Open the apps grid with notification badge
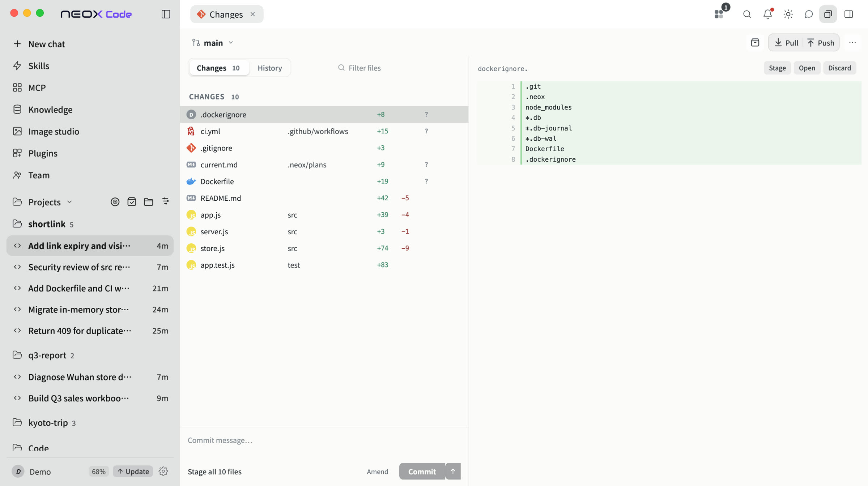The height and width of the screenshot is (486, 868). [719, 14]
